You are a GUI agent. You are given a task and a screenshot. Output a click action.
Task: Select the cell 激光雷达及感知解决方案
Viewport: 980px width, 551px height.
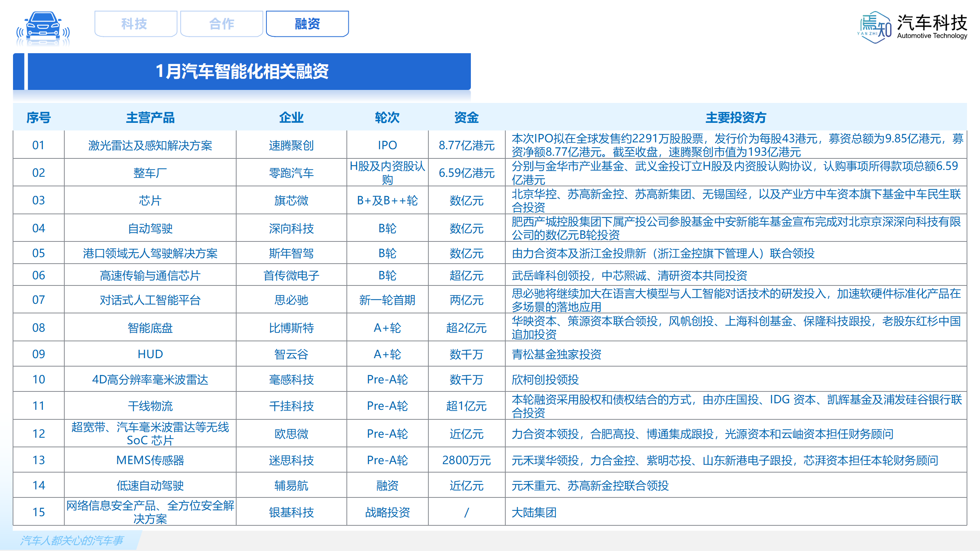[150, 145]
